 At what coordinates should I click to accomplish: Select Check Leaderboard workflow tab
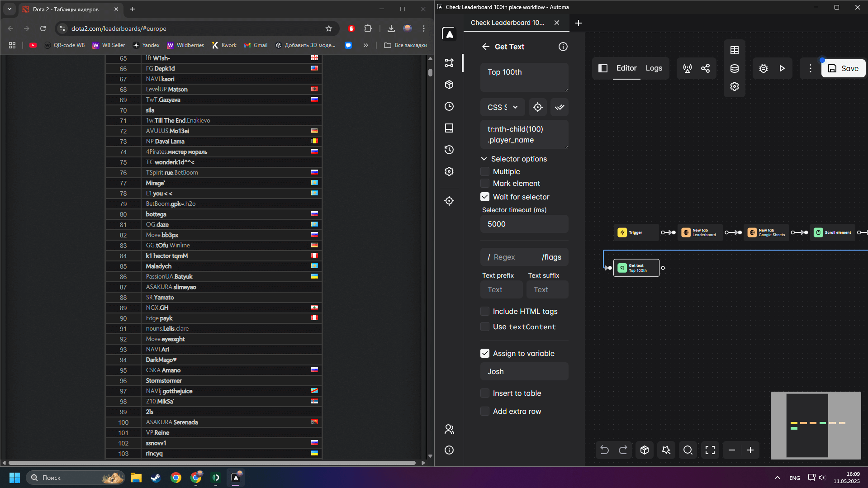click(x=507, y=23)
